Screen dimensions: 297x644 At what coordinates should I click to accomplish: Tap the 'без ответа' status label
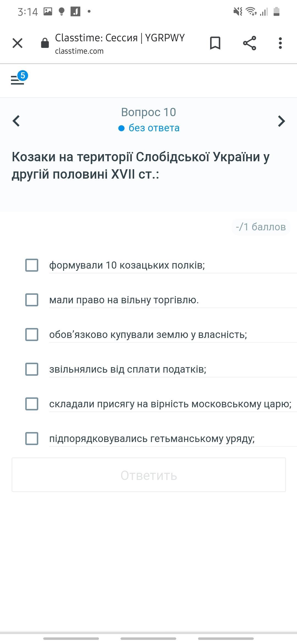coord(154,128)
